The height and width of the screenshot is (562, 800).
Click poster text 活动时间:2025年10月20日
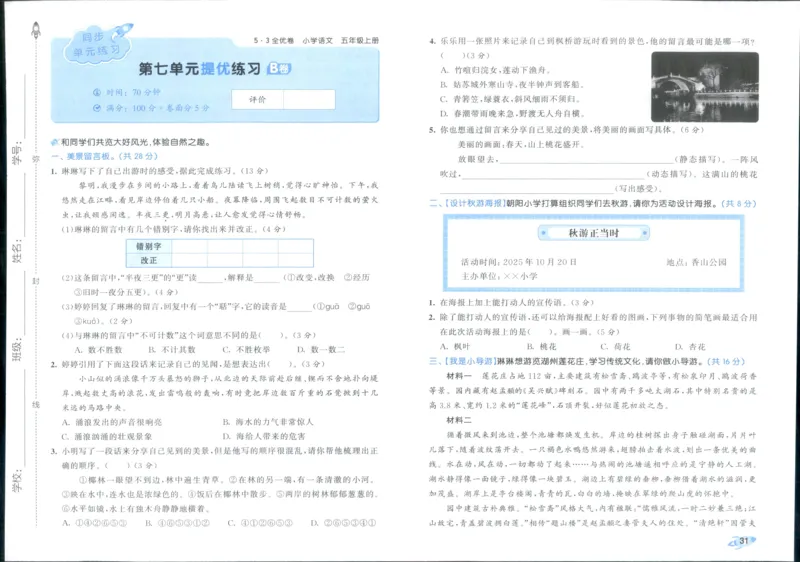519,262
